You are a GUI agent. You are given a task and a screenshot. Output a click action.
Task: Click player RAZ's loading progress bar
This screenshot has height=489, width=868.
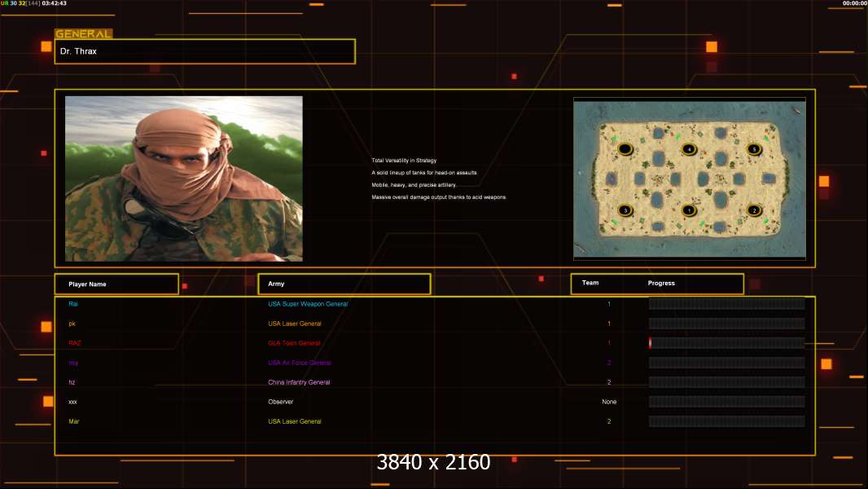click(726, 343)
